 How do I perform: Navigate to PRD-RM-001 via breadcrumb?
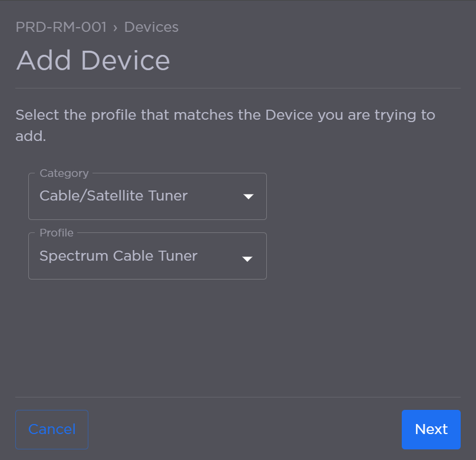(x=61, y=27)
